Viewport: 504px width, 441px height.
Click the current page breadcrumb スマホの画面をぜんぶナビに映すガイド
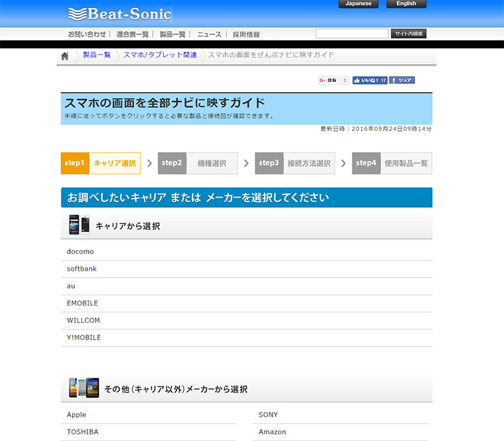coord(271,55)
